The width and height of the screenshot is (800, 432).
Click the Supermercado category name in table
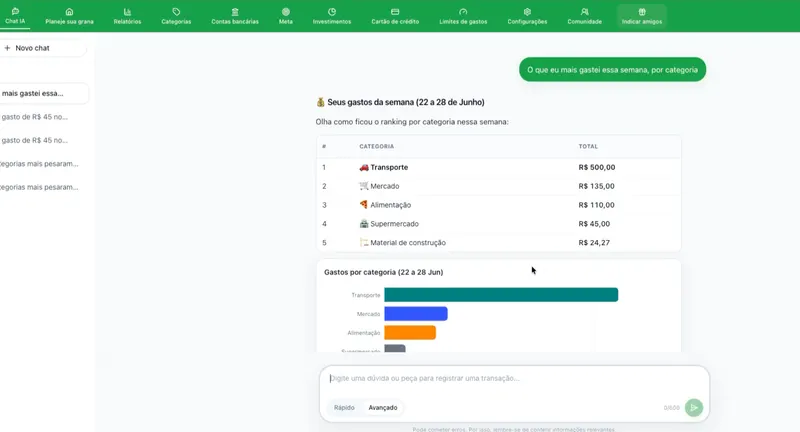click(394, 224)
